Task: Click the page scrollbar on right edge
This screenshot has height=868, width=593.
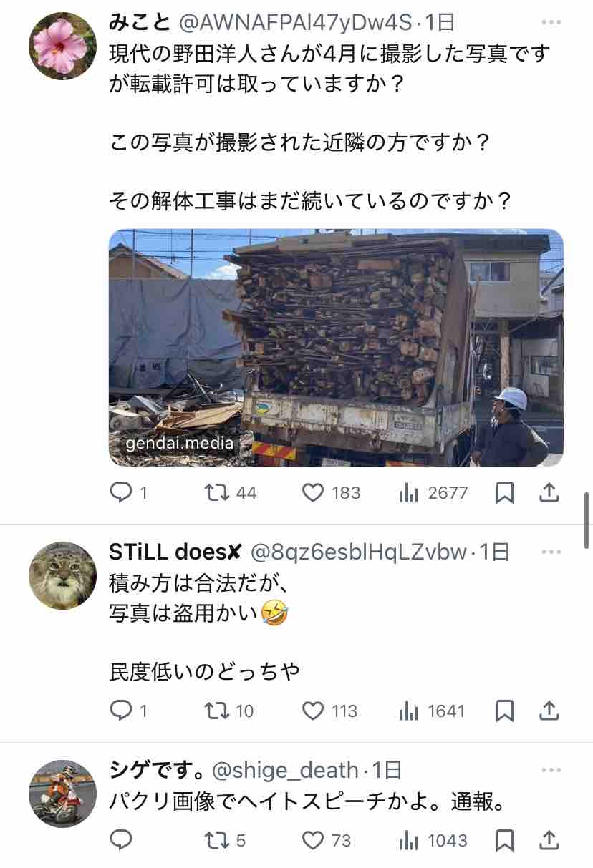Action: 588,520
